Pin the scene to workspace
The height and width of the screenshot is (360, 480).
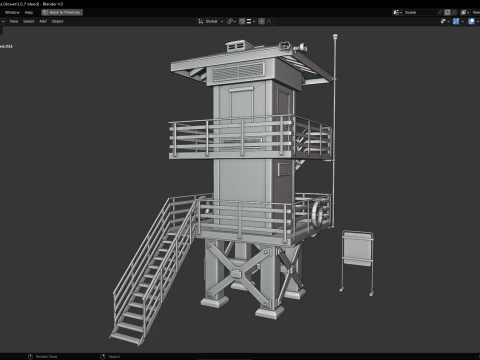(440, 12)
